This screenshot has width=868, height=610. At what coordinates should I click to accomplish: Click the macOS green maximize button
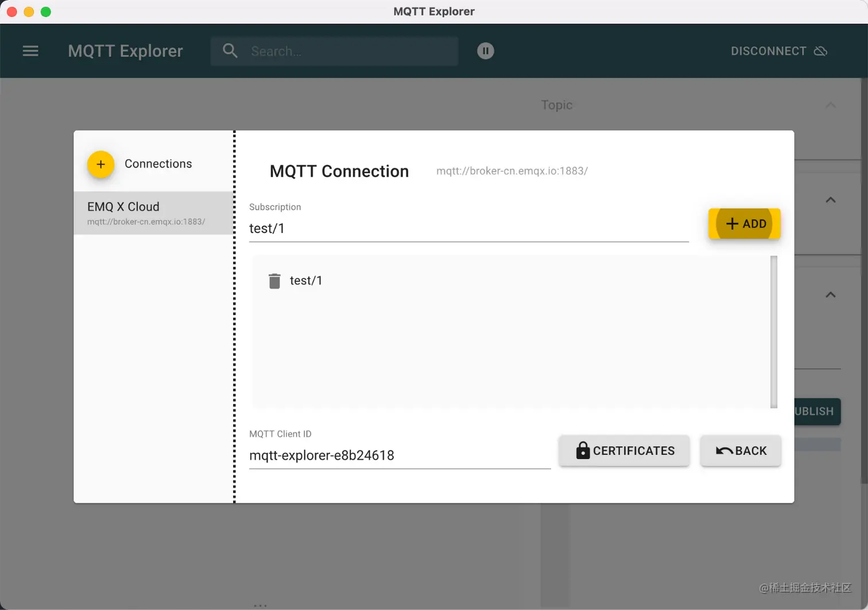coord(46,11)
